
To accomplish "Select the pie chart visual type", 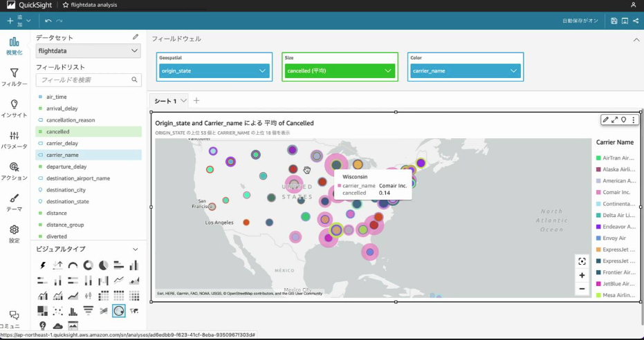I will pos(104,265).
